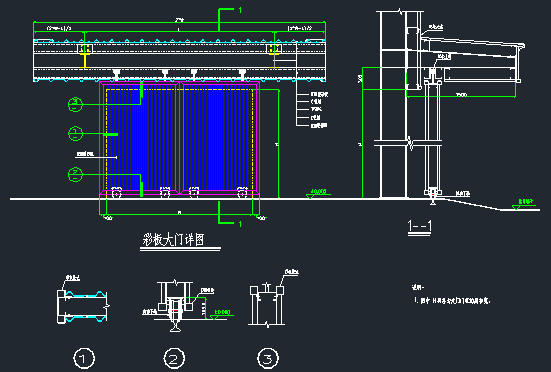Click the green callout circle numbered 1
Image resolution: width=551 pixels, height=372 pixels.
(x=75, y=133)
